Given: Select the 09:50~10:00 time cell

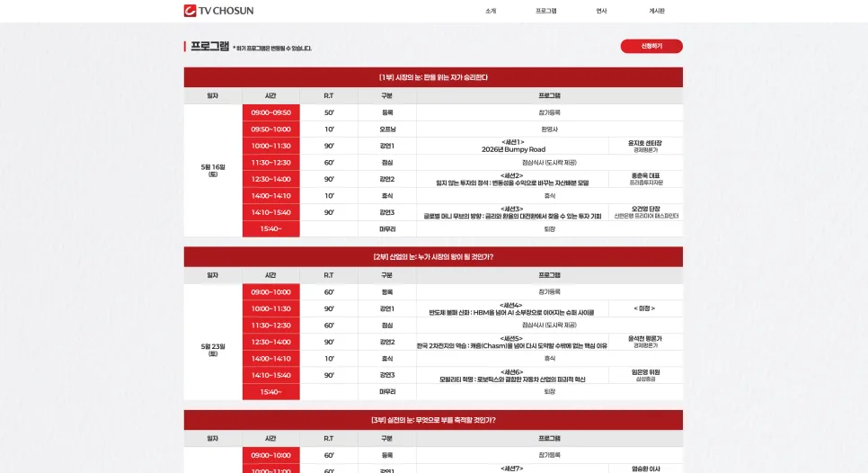Looking at the screenshot, I should coord(271,129).
